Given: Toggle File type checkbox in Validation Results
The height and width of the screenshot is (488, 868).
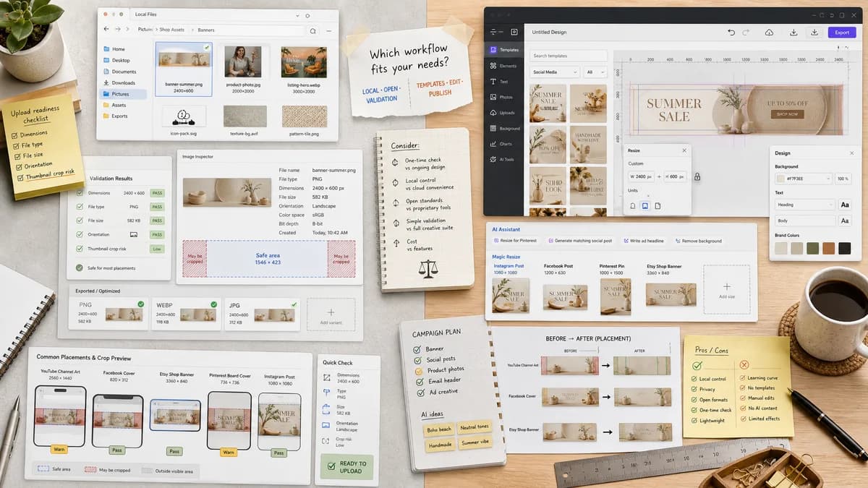Looking at the screenshot, I should pyautogui.click(x=80, y=207).
